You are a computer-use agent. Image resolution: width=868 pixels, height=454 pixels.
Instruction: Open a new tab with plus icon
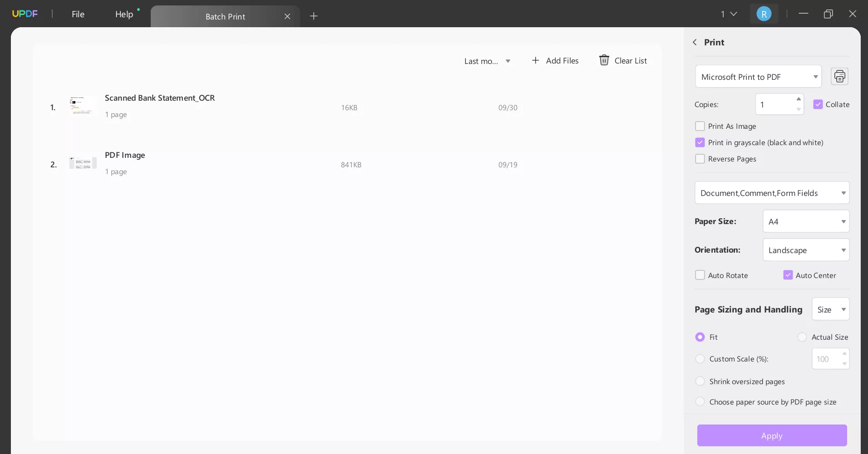[314, 16]
